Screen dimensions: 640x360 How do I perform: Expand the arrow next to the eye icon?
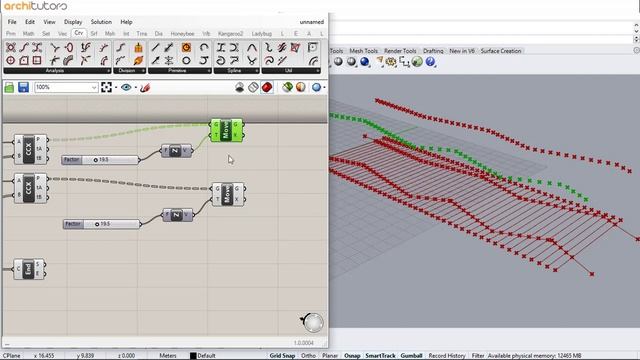136,87
